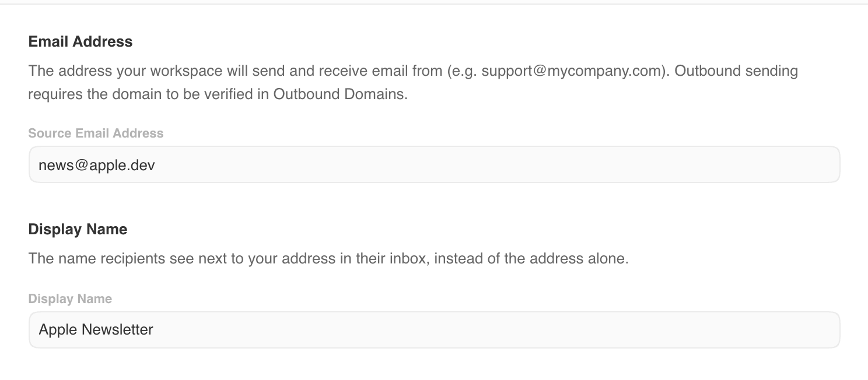Place cursor on the news@apple.dev text
Image resolution: width=868 pixels, height=380 pixels.
(x=97, y=165)
